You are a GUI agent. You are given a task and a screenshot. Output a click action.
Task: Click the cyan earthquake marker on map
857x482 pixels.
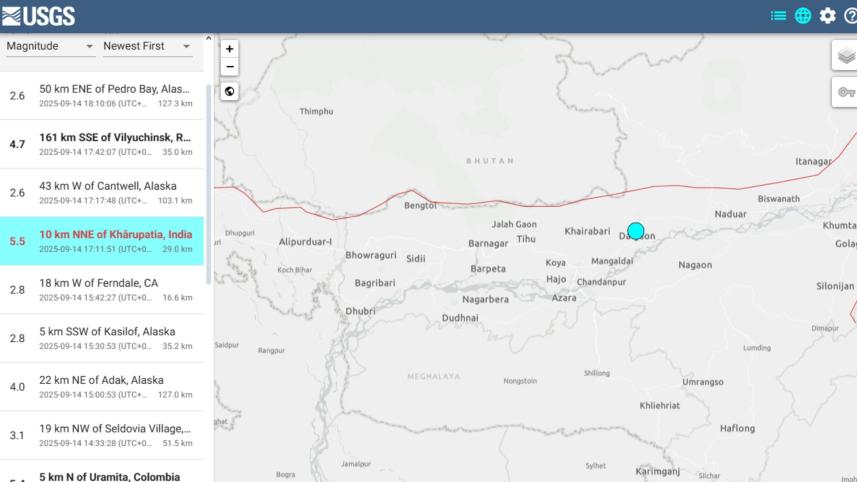click(635, 231)
